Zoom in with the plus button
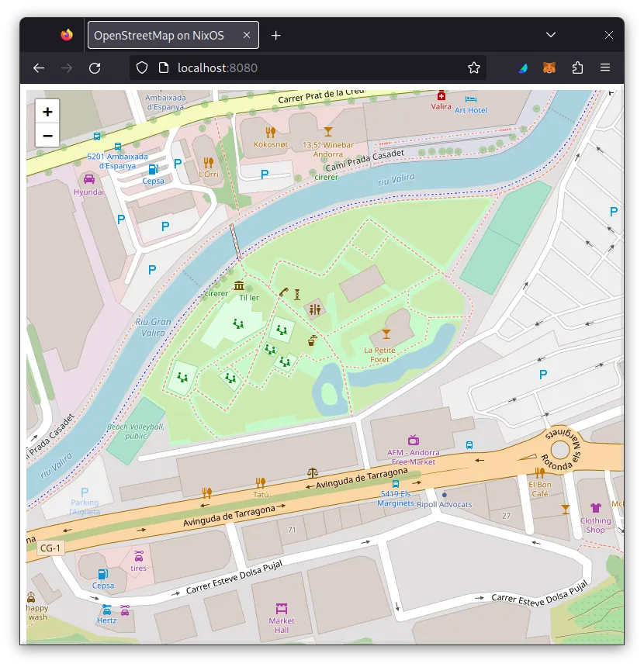 pos(47,111)
